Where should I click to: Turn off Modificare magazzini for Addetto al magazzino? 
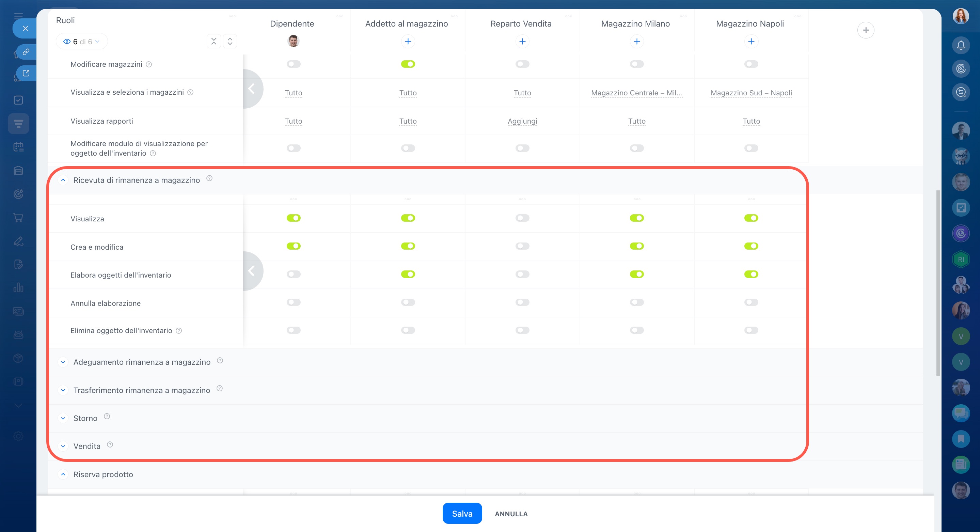click(408, 64)
